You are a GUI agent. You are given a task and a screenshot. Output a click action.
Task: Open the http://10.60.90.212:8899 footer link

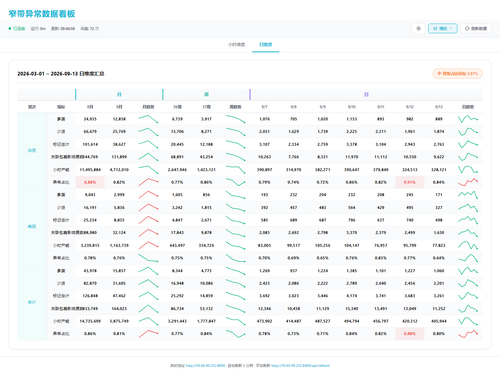[205, 366]
